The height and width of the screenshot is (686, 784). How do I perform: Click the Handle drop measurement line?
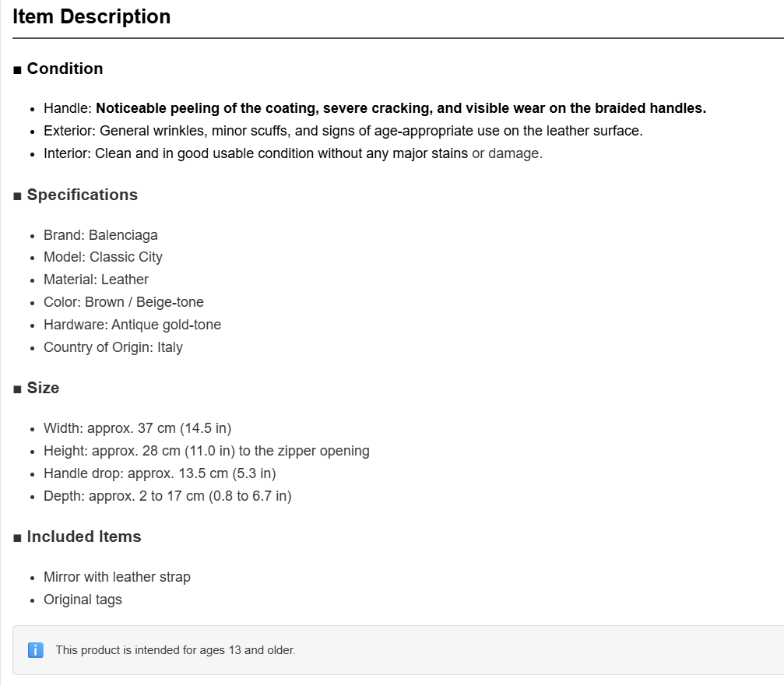160,473
